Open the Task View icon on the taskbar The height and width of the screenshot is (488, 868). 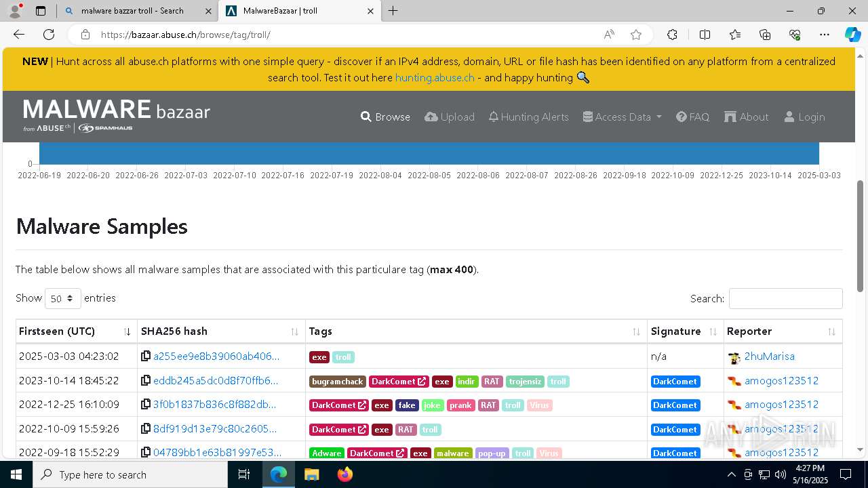pos(244,474)
